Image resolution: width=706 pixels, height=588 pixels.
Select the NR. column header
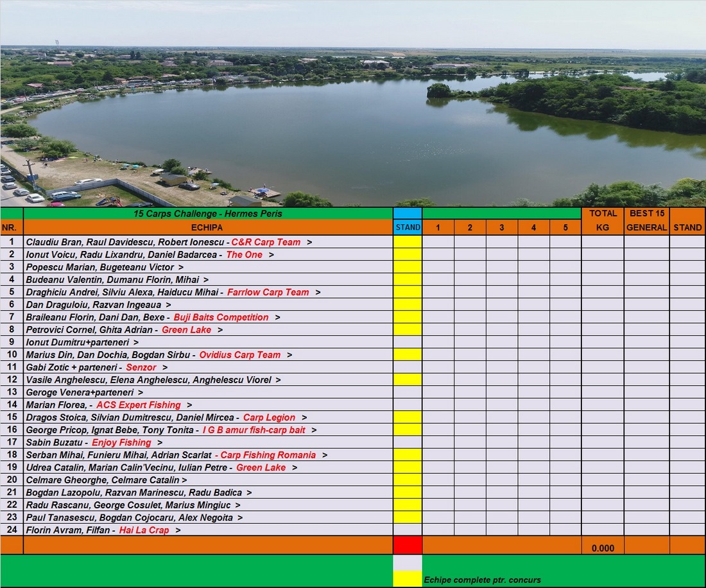(x=10, y=227)
